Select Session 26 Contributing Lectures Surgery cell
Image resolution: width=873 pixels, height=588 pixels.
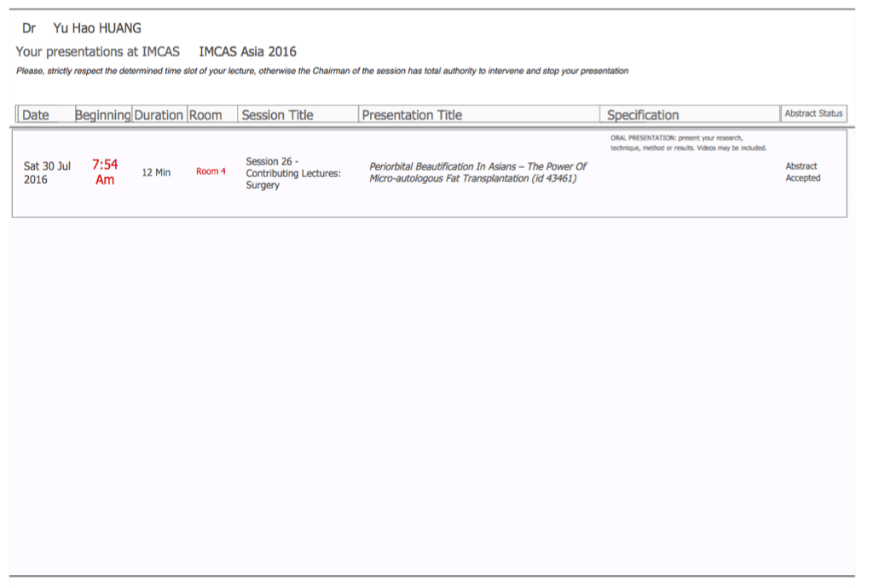click(x=293, y=173)
